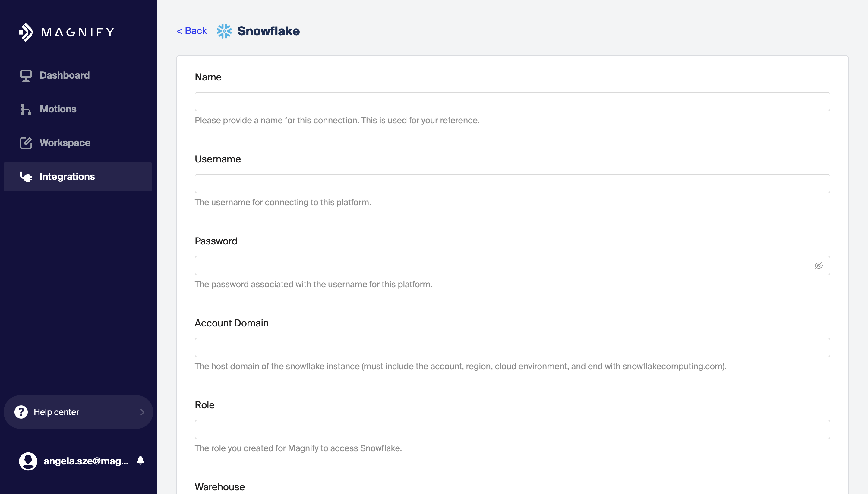The height and width of the screenshot is (494, 868).
Task: Click the Magnify logo icon
Action: tap(26, 32)
